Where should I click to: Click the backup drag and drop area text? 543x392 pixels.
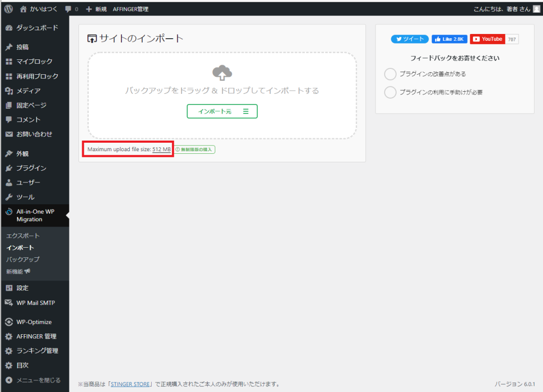pos(222,91)
